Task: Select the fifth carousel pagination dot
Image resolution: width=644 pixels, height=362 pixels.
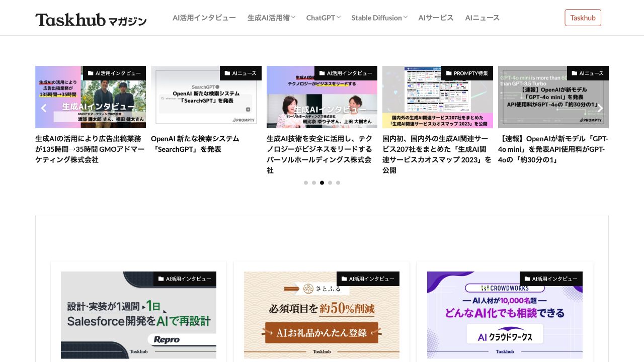Action: (338, 183)
